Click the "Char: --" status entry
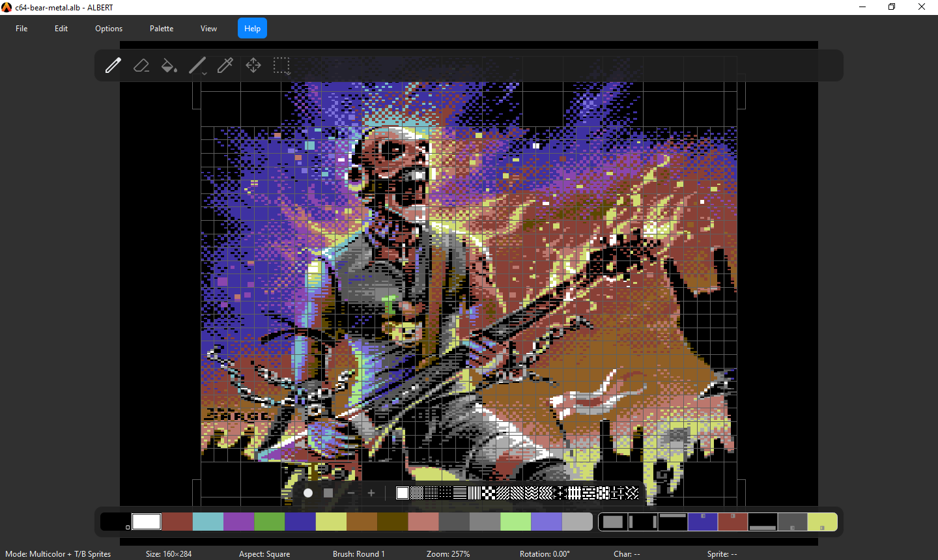Viewport: 938px width, 560px height. (x=627, y=554)
